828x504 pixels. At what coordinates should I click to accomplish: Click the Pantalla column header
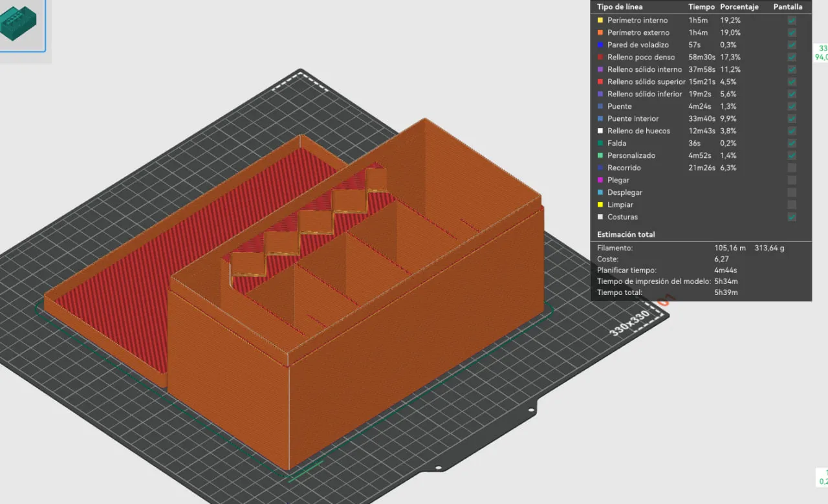788,6
